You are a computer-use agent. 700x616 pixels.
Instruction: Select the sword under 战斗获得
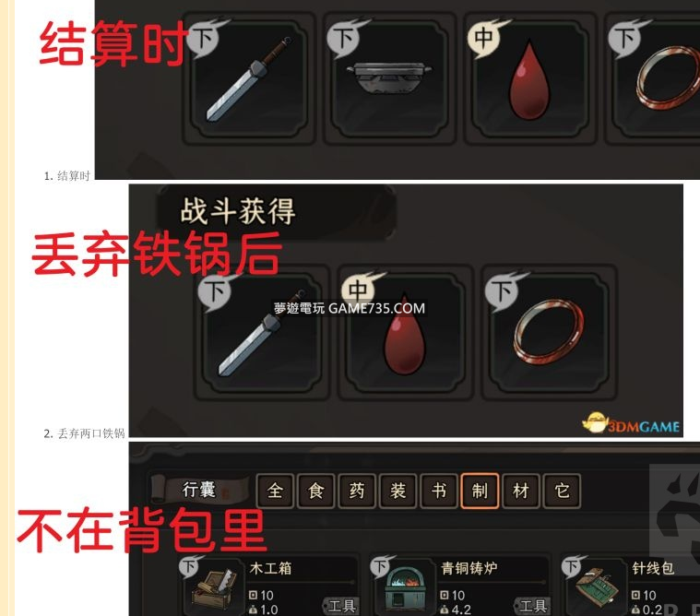(262, 332)
